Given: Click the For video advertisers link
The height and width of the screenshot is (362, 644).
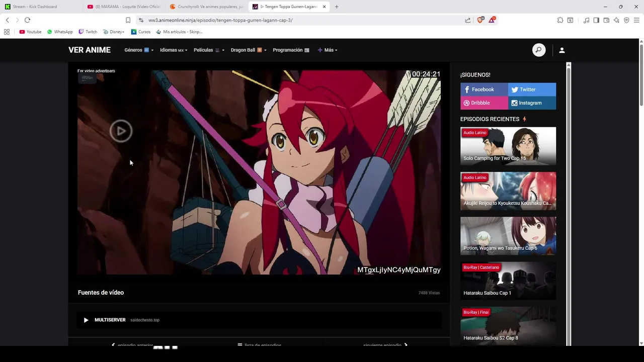Looking at the screenshot, I should pyautogui.click(x=96, y=71).
